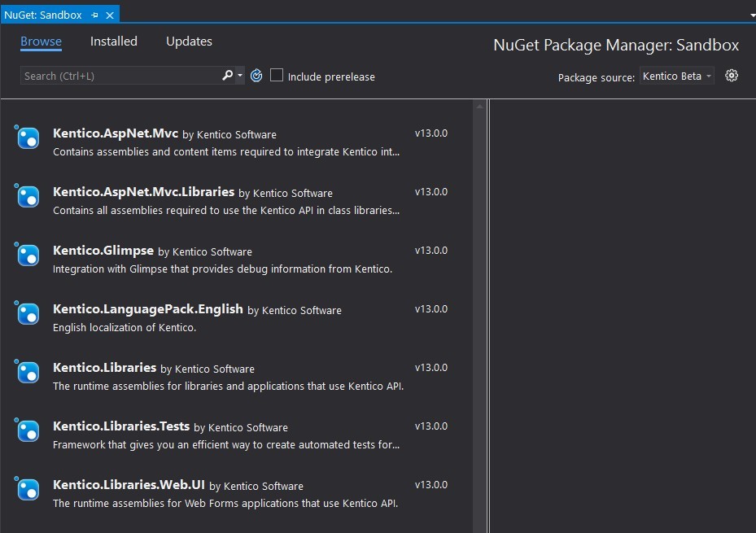Select Kentico.Libraries.Web.UI package name
The width and height of the screenshot is (756, 533).
tap(129, 485)
